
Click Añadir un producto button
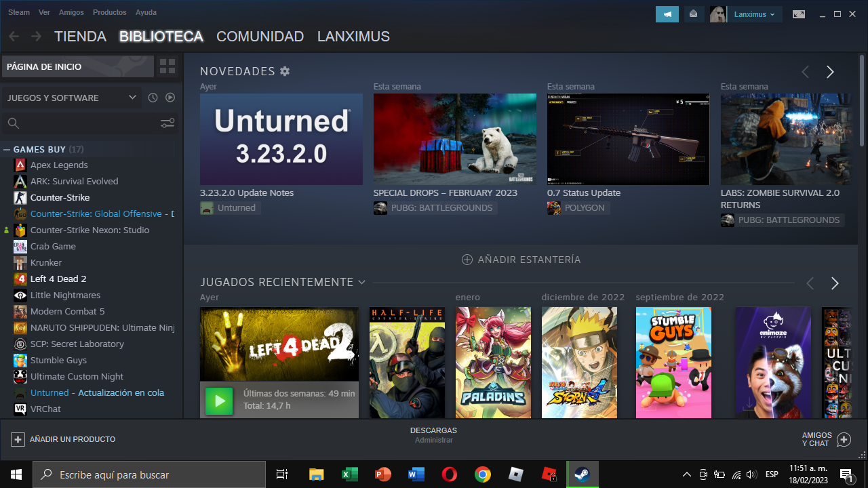63,439
